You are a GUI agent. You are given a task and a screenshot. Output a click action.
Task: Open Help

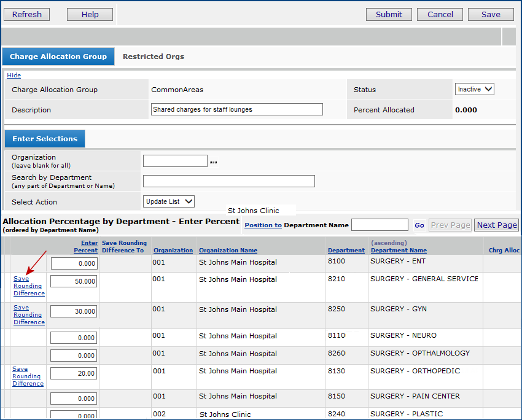pyautogui.click(x=90, y=15)
